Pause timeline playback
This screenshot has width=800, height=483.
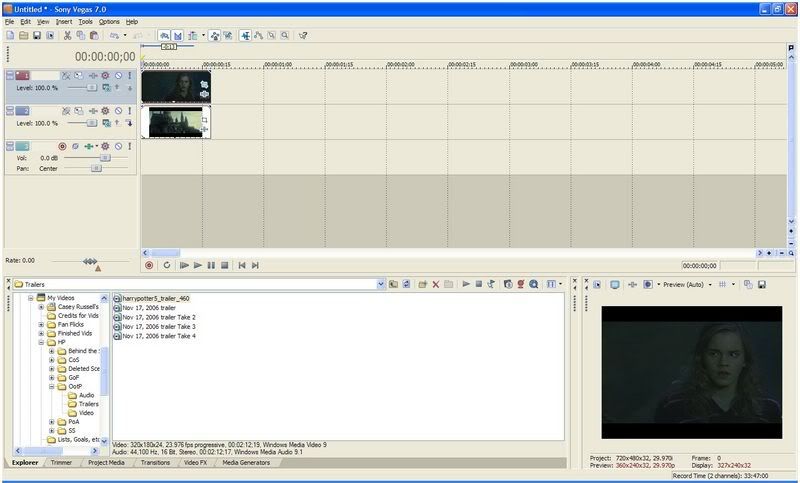click(211, 265)
